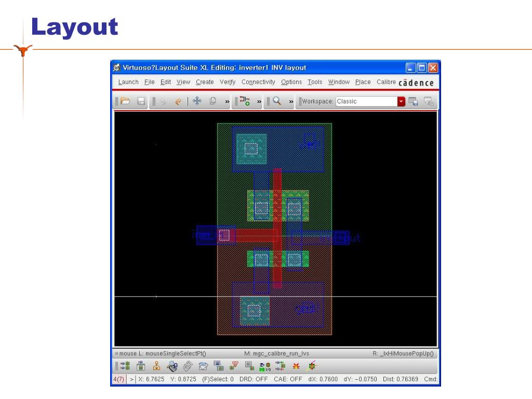
Task: Click the Save disk icon
Action: (141, 101)
